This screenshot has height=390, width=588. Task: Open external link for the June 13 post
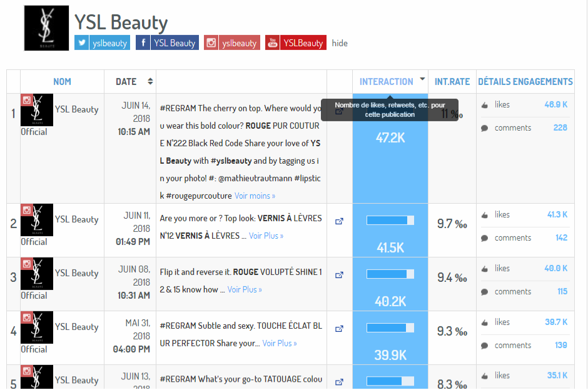pyautogui.click(x=339, y=382)
